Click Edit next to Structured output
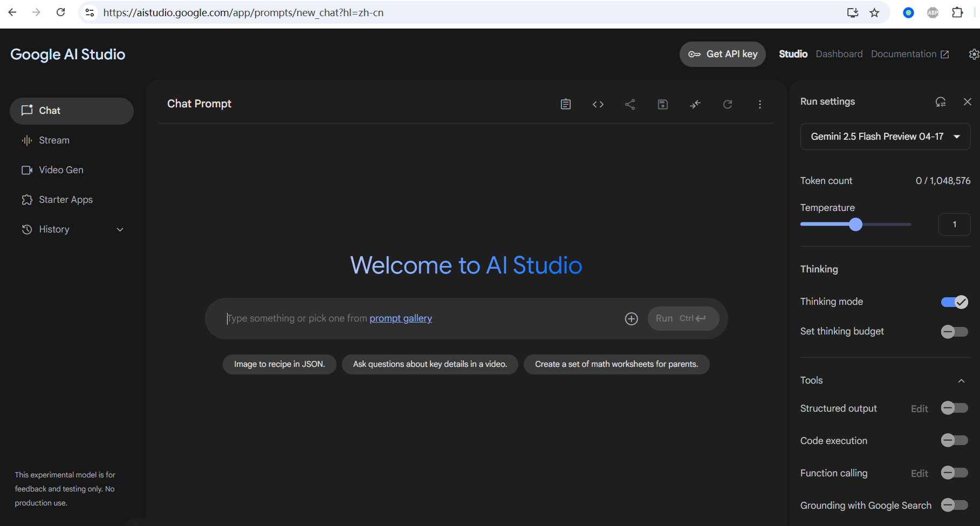Image resolution: width=980 pixels, height=526 pixels. point(919,409)
